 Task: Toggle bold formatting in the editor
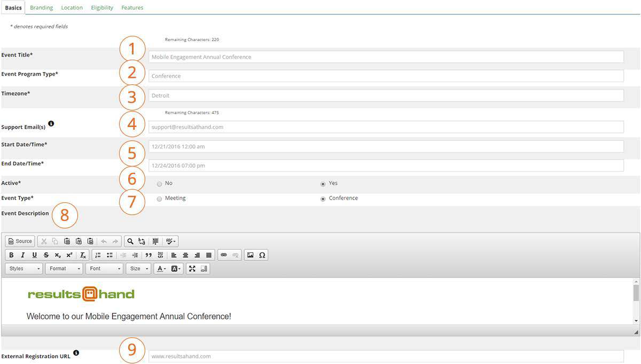coord(11,255)
